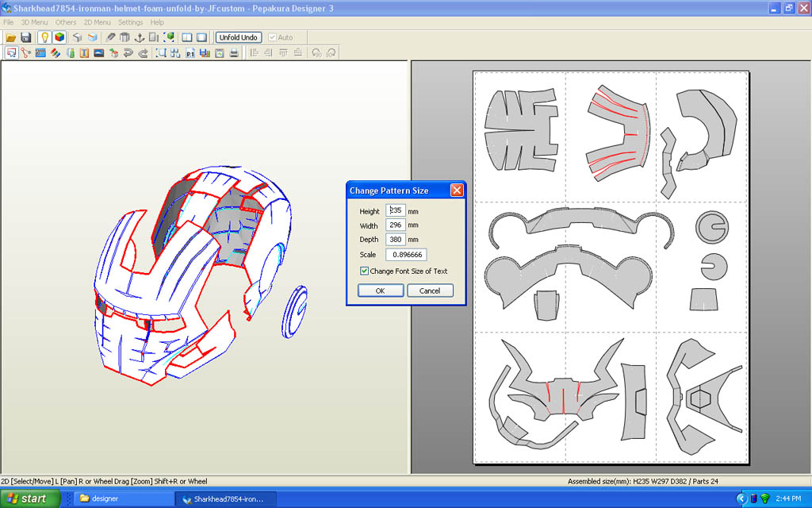
Task: Select the red join/disjoin edges tool
Action: (x=26, y=53)
